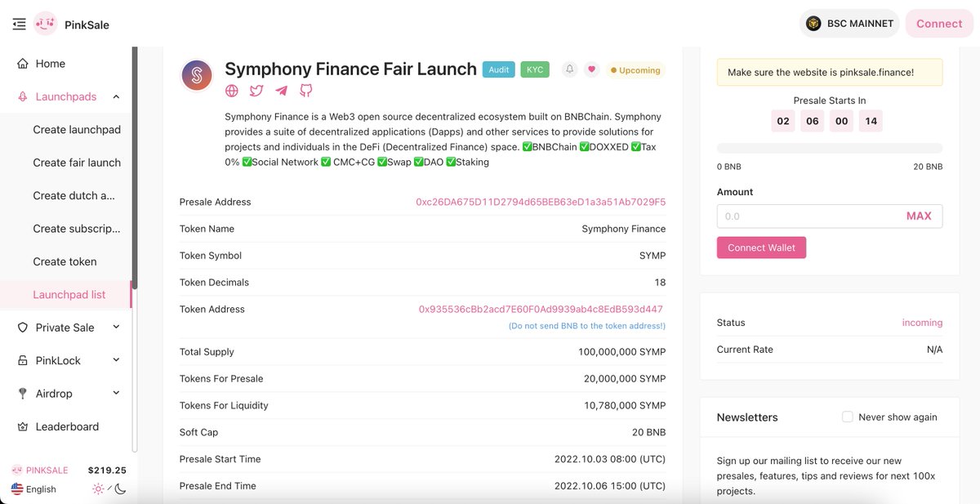Click the KYC badge
The width and height of the screenshot is (980, 504).
point(535,69)
